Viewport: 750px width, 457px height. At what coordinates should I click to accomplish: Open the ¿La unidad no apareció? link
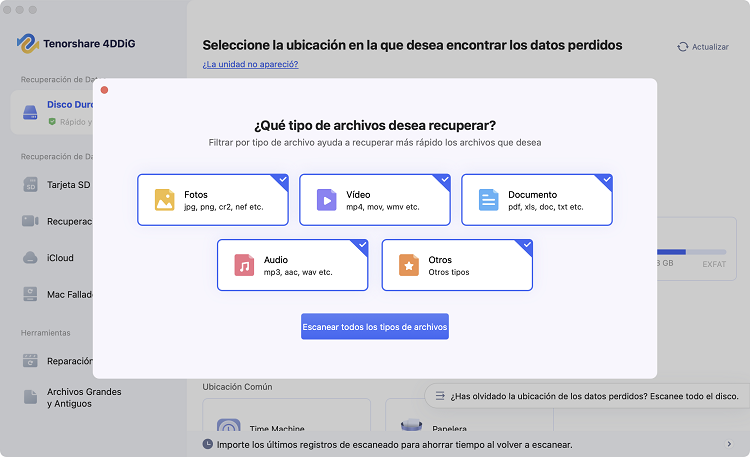(250, 64)
